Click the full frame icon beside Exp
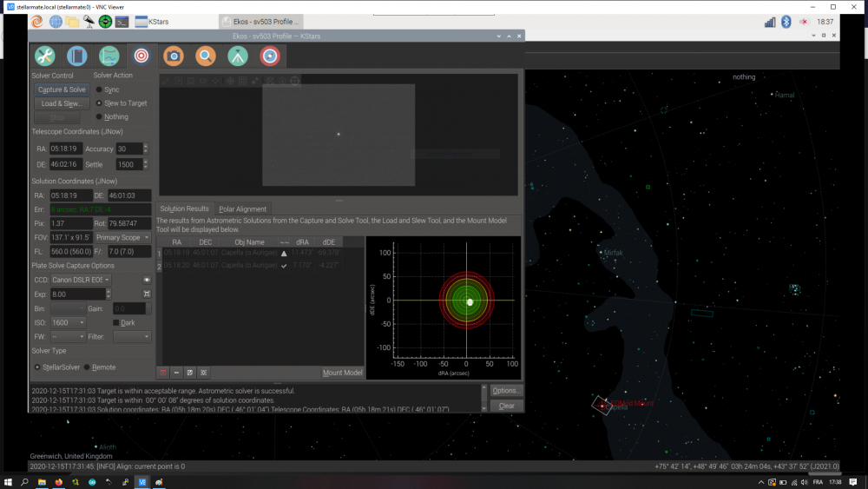 pos(147,294)
